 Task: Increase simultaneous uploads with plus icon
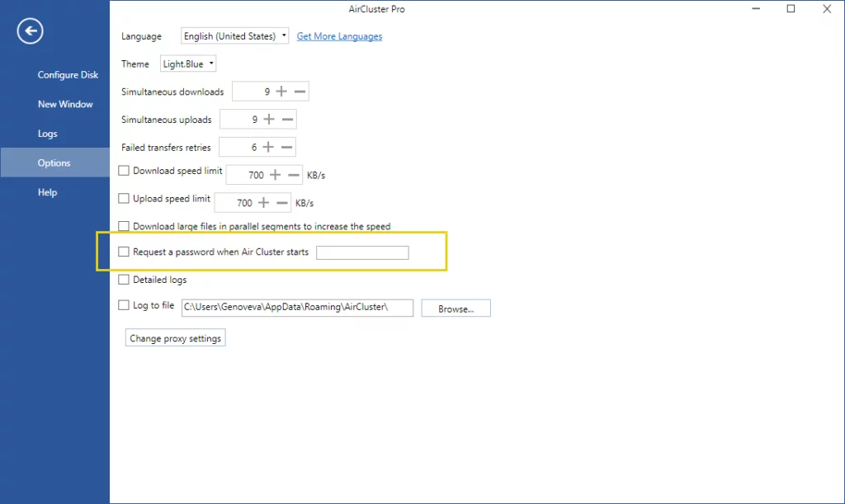tap(269, 120)
